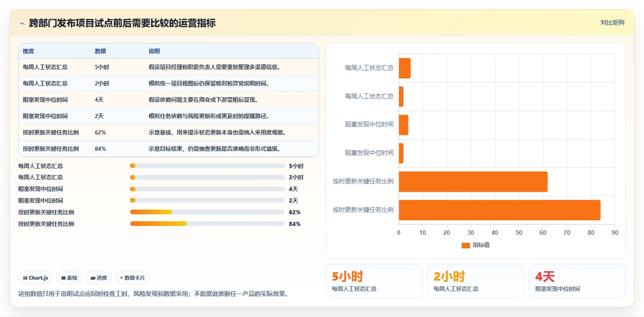Click the 说明 column header
Viewport: 644px width, 317px height.
[x=154, y=51]
